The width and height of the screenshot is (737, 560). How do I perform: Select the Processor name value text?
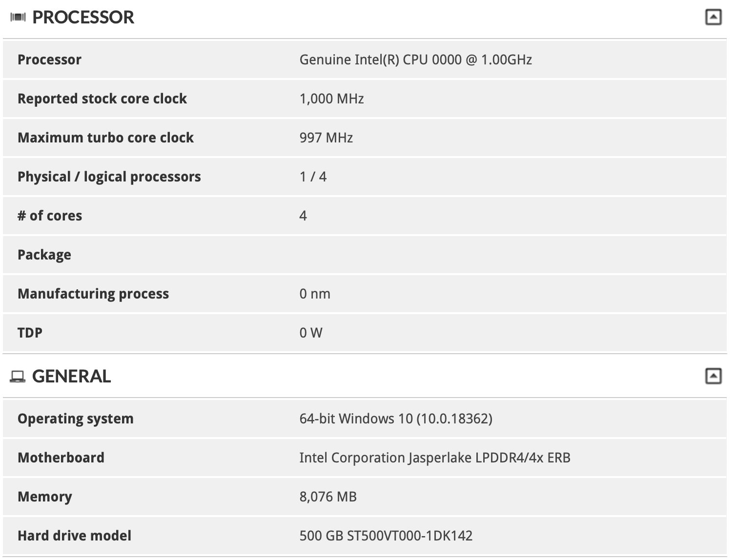click(x=416, y=60)
